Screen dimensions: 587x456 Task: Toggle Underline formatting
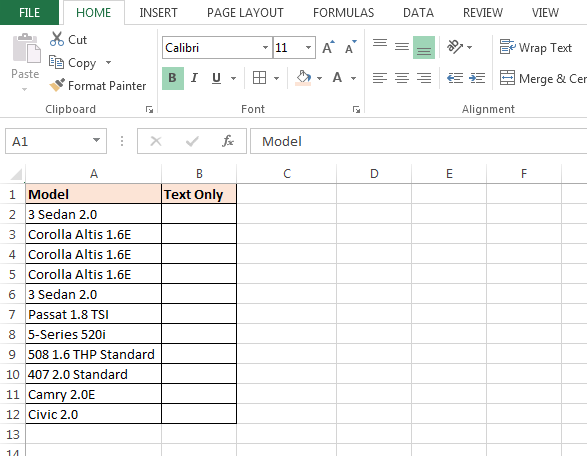coord(216,78)
